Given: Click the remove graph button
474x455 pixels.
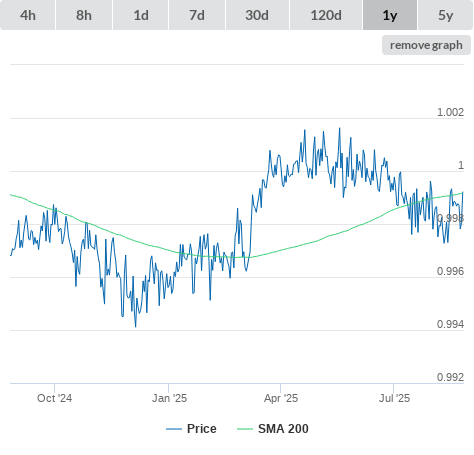Looking at the screenshot, I should pos(426,45).
